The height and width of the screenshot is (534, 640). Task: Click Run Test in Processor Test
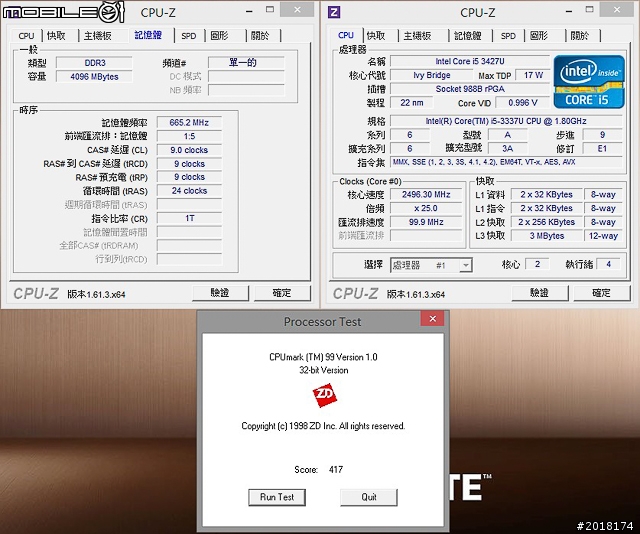[x=277, y=497]
